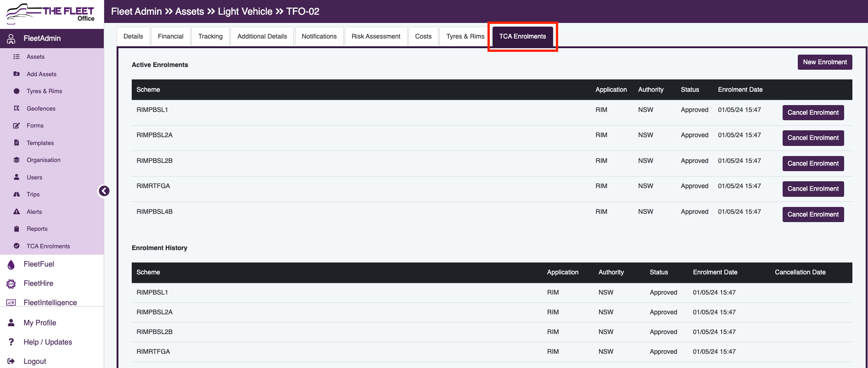The image size is (868, 368).
Task: Click the FleetAdmin module icon
Action: coord(11,39)
